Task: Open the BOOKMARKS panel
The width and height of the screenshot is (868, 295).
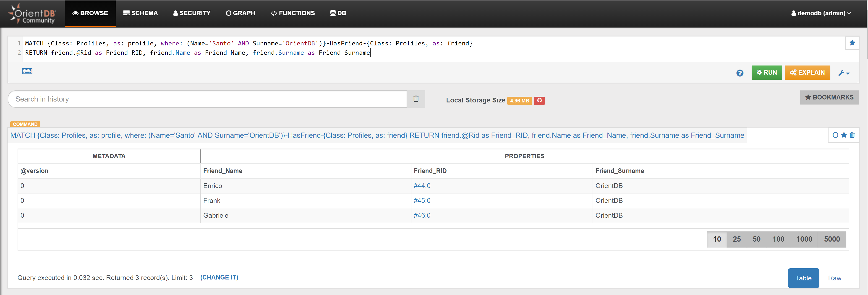Action: tap(829, 97)
